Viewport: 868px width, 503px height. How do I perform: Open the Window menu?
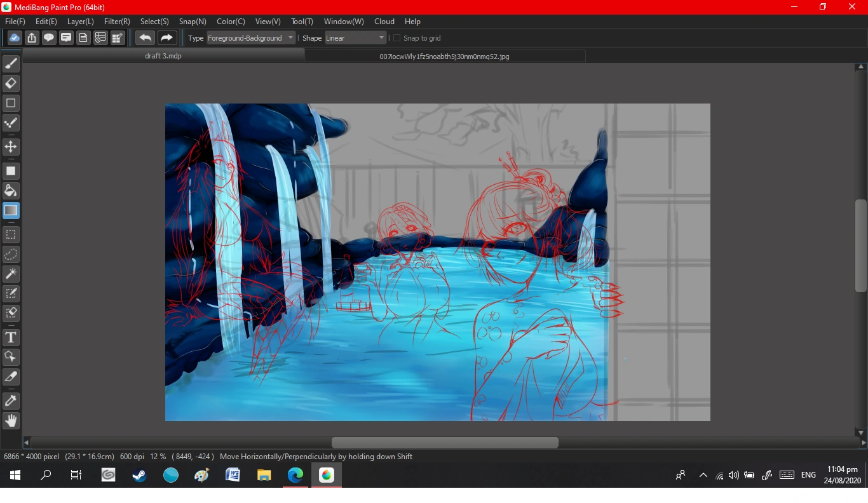[344, 22]
